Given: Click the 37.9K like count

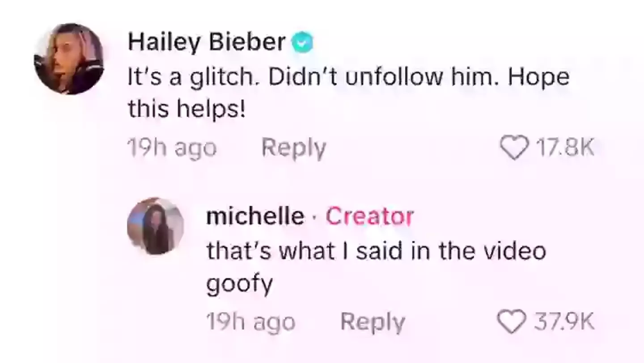Looking at the screenshot, I should pyautogui.click(x=563, y=322).
